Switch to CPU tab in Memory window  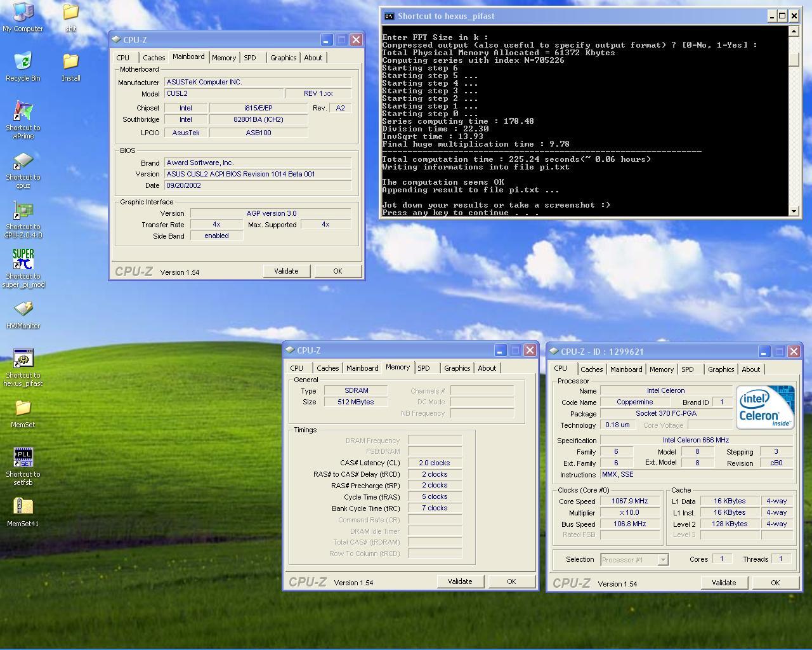coord(297,368)
